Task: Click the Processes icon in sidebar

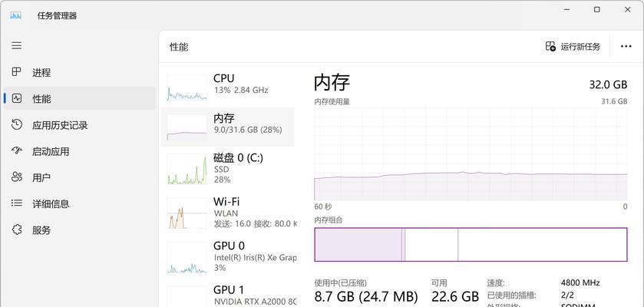Action: pyautogui.click(x=16, y=72)
